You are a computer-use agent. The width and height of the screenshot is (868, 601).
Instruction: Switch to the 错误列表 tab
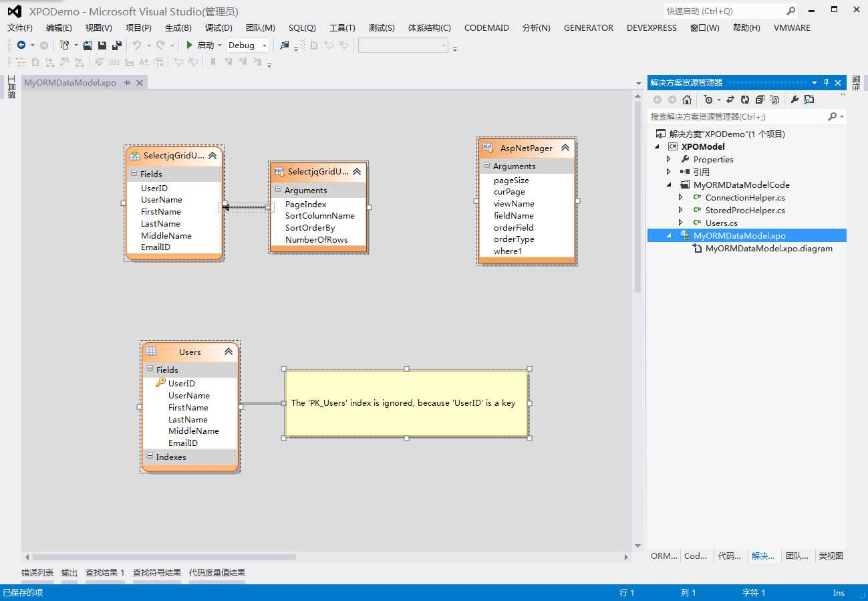[x=37, y=573]
